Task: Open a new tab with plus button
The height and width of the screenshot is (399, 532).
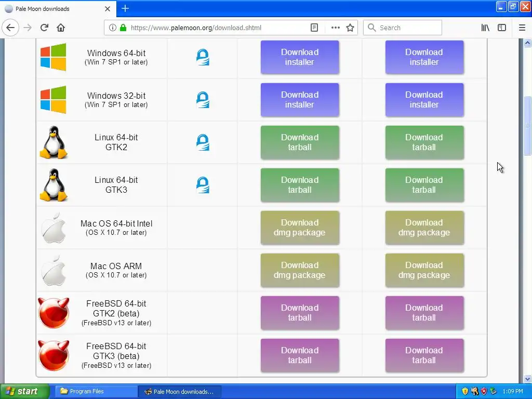Action: [125, 8]
